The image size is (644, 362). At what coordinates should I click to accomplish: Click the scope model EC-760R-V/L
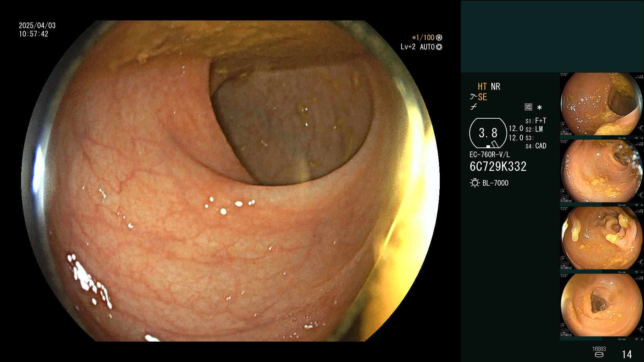click(x=490, y=155)
